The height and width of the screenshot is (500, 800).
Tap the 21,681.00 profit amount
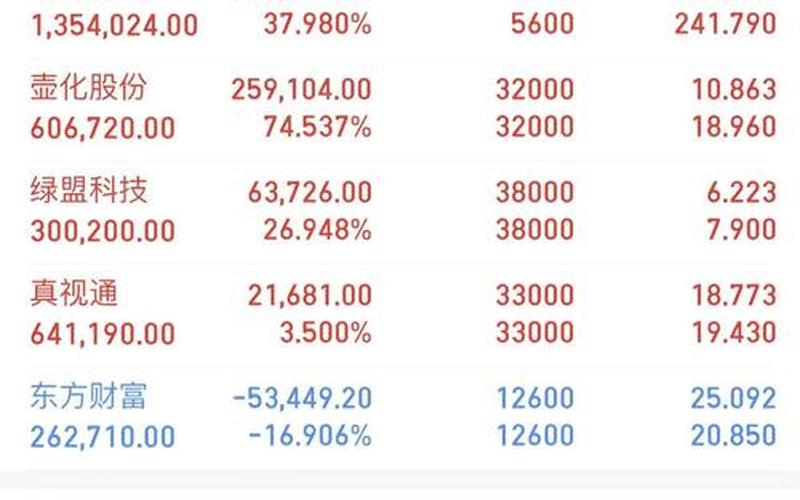tap(310, 295)
